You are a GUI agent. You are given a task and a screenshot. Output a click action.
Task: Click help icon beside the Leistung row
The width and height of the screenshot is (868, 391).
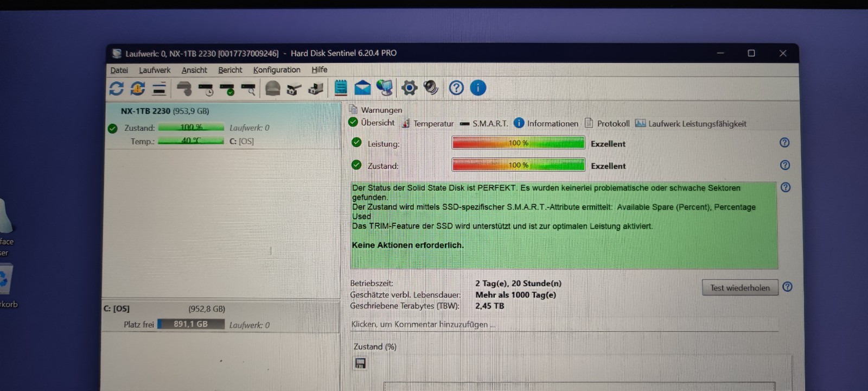(784, 143)
